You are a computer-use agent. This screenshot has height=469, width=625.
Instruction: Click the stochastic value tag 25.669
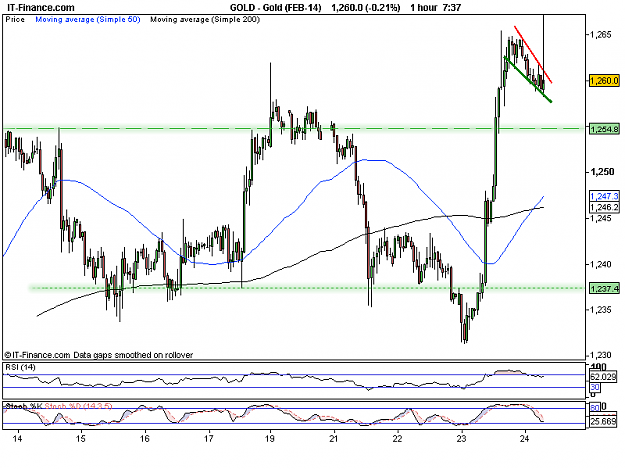tap(603, 422)
